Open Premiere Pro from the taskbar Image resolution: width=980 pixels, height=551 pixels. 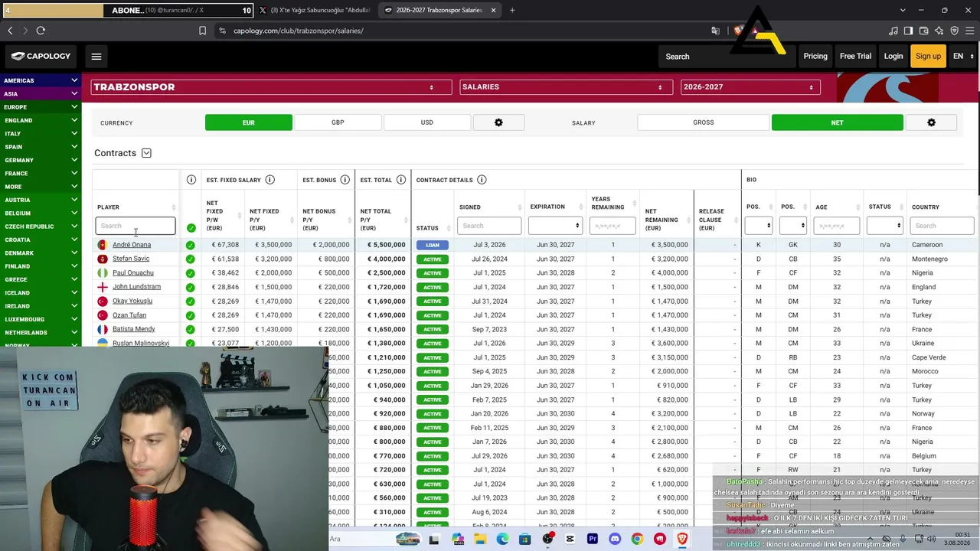click(x=593, y=539)
